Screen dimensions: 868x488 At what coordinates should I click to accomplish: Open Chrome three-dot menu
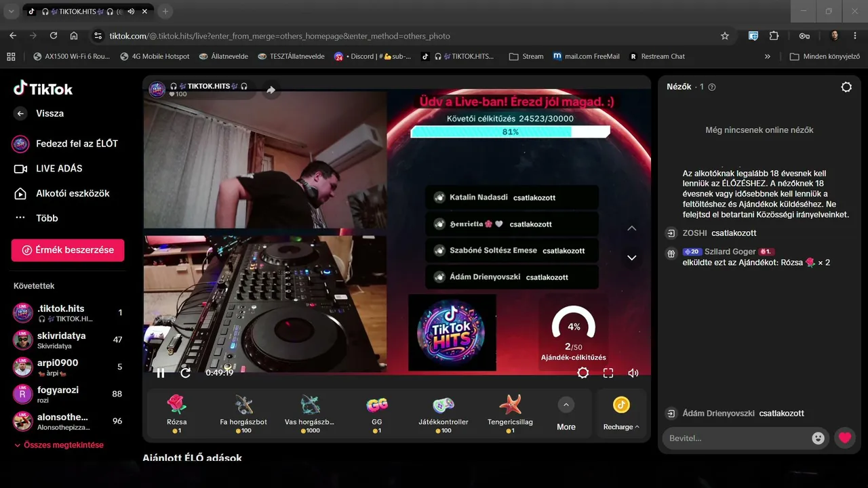[x=855, y=36]
